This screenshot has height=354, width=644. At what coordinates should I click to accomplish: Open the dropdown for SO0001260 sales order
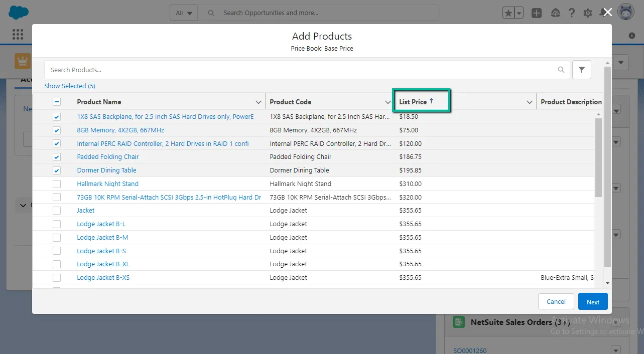(616, 350)
